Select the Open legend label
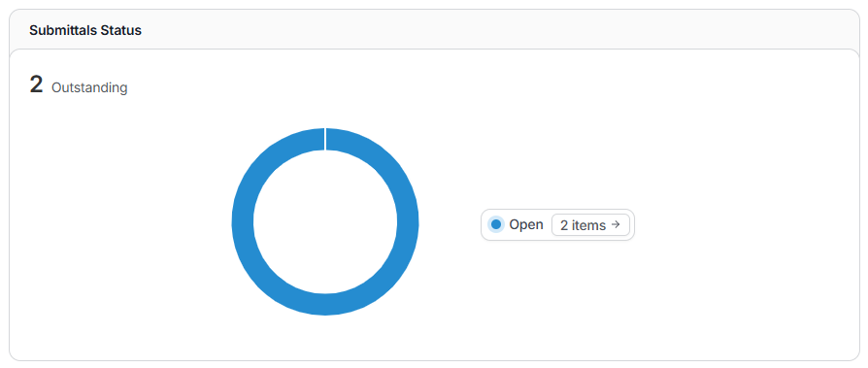 point(526,224)
